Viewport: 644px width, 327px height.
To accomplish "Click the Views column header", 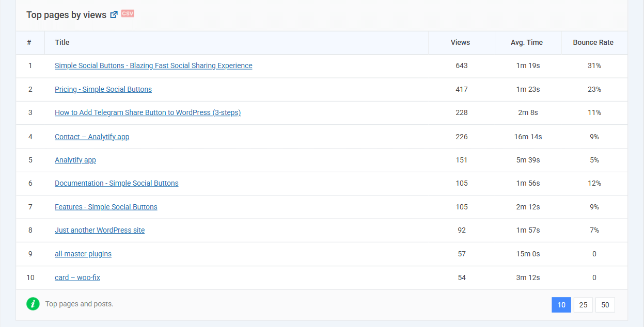I will coord(461,43).
